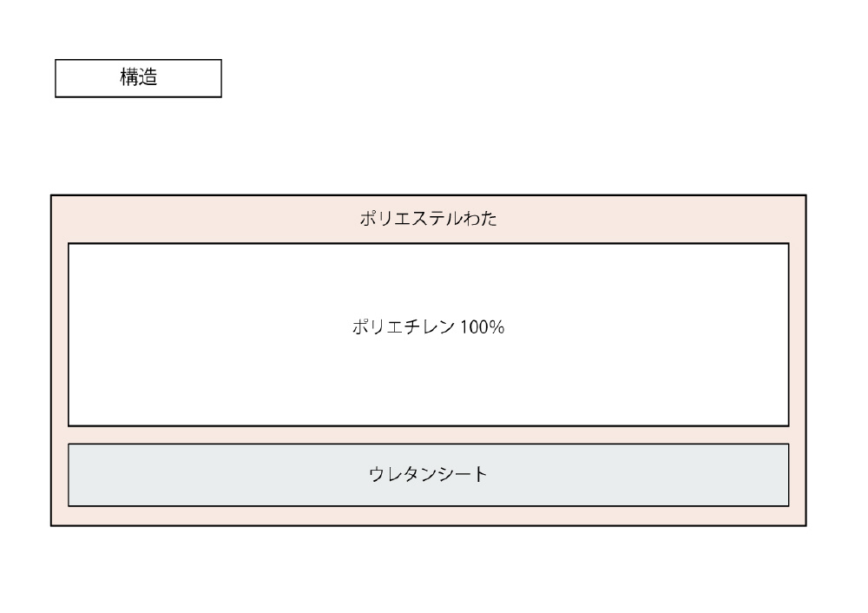The width and height of the screenshot is (868, 613).
Task: Click the ウレタンシート label text
Action: tap(428, 474)
